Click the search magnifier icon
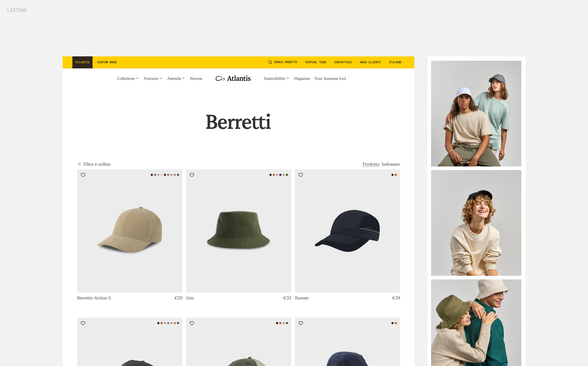The width and height of the screenshot is (588, 366). point(270,62)
